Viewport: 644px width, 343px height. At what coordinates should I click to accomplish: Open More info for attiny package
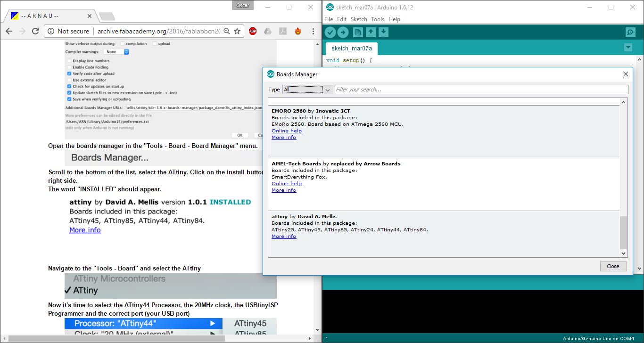(284, 237)
